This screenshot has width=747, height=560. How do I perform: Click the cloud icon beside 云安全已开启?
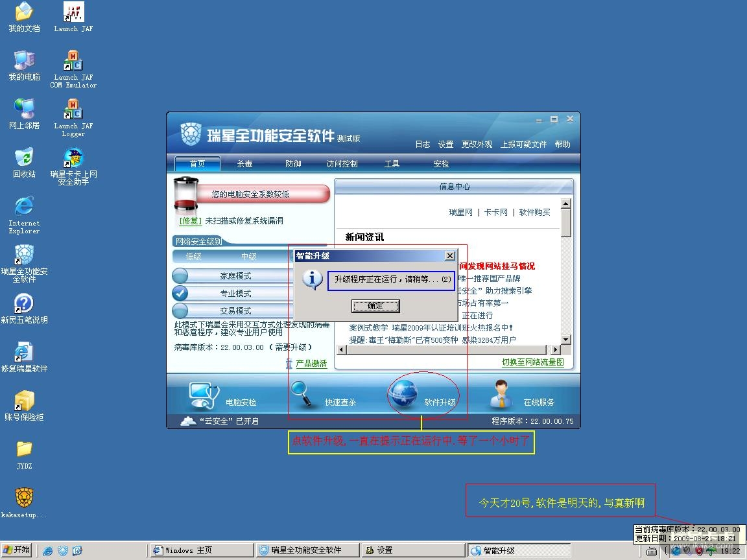tap(188, 421)
